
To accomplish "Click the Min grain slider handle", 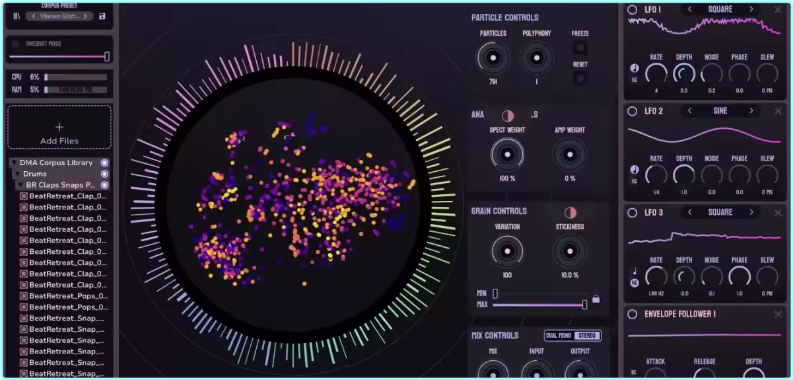I will click(x=495, y=293).
